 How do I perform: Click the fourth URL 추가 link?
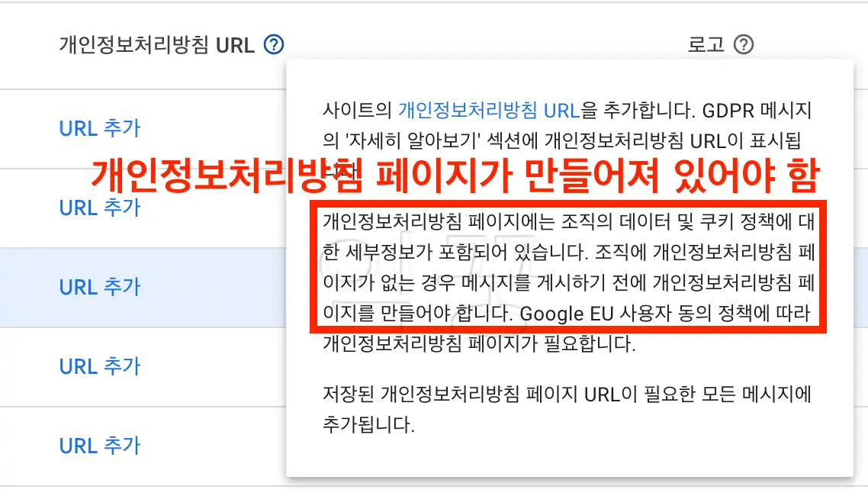click(99, 367)
